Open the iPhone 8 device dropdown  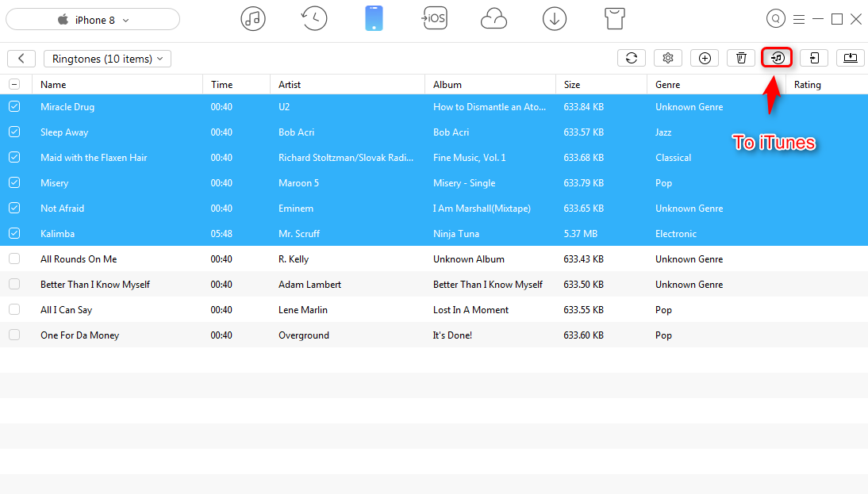(x=93, y=19)
